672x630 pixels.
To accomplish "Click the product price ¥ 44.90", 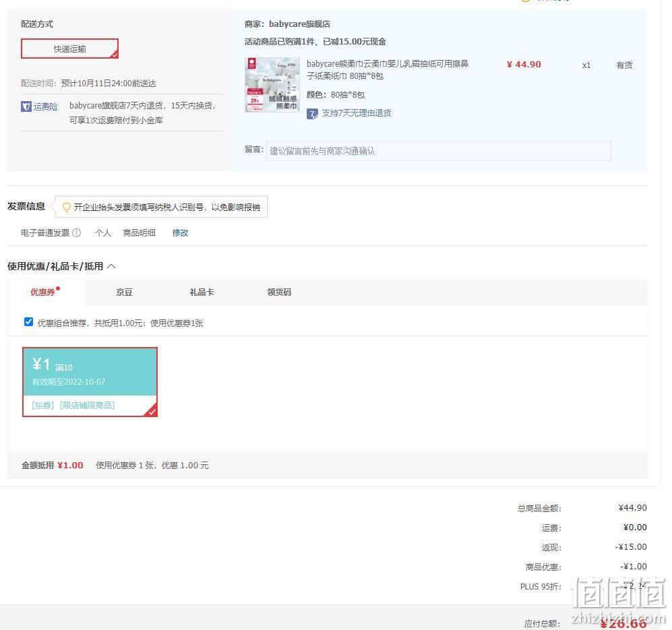I will tap(524, 64).
